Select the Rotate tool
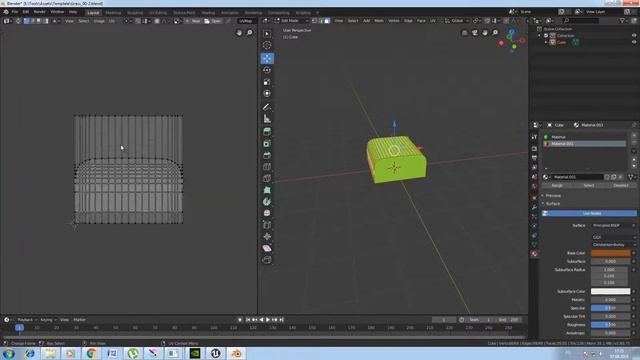This screenshot has width=640, height=360. tap(267, 70)
